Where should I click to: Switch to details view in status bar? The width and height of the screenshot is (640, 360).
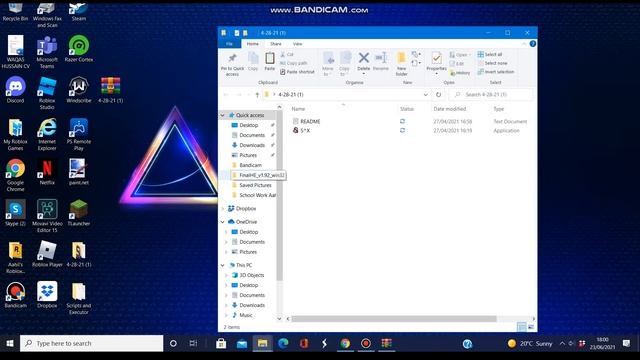[522, 327]
